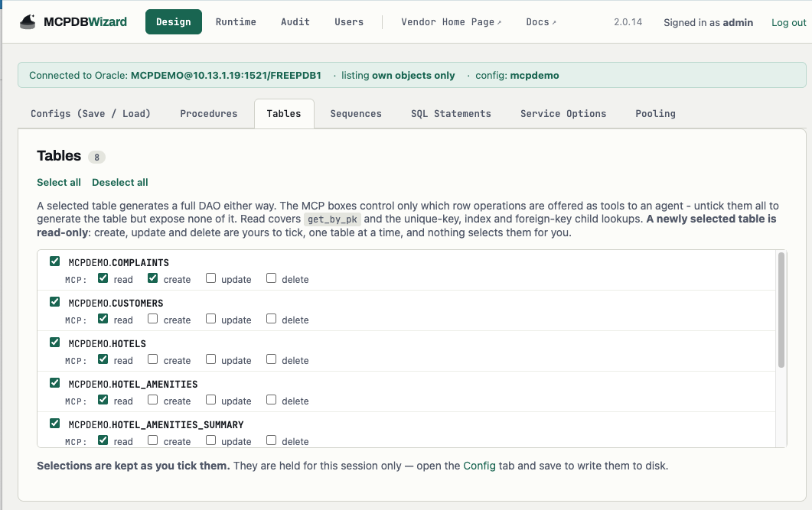Uncheck the MCPDEMO.HOTEL_AMENITIES table
The image size is (812, 510).
tap(55, 383)
